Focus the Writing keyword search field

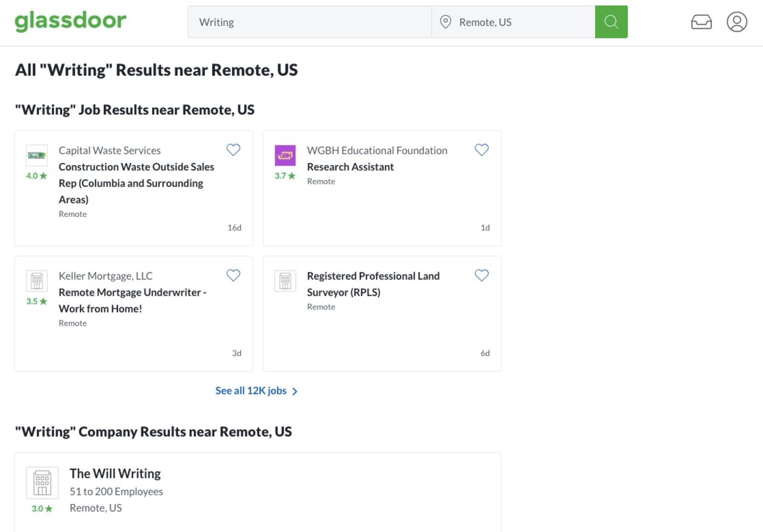[309, 22]
